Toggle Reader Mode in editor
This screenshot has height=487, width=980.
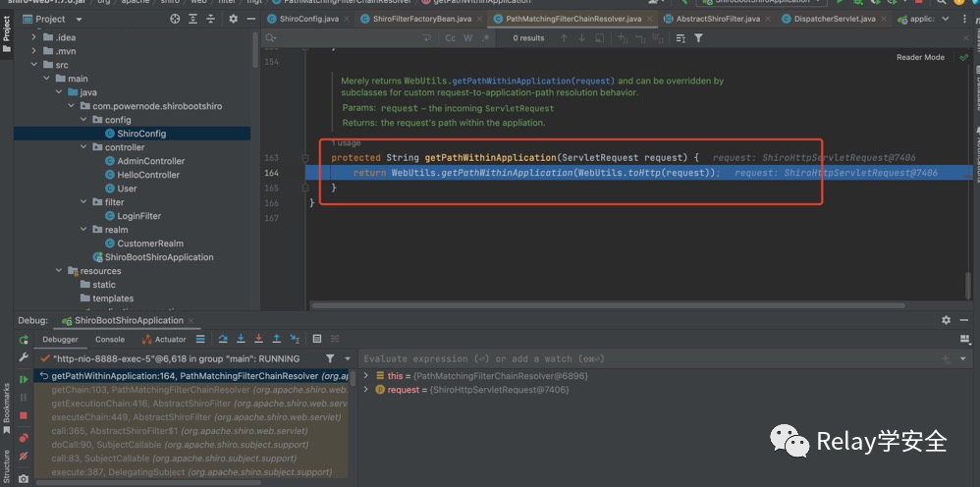click(920, 57)
